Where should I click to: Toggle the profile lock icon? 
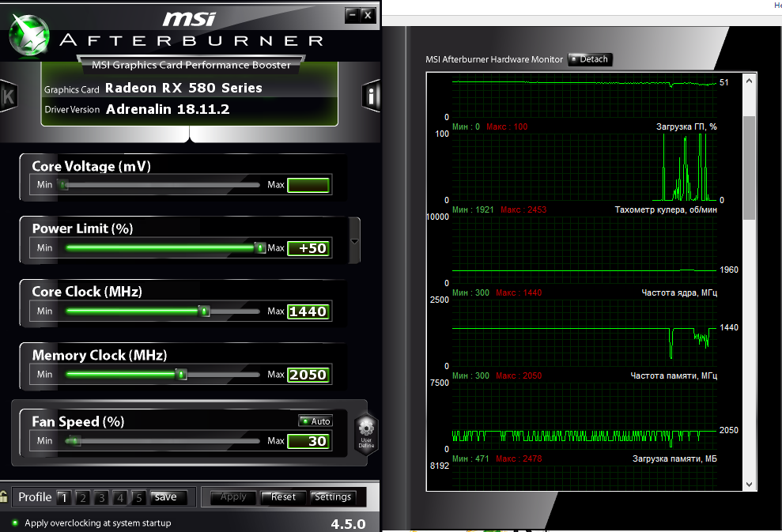[3, 496]
